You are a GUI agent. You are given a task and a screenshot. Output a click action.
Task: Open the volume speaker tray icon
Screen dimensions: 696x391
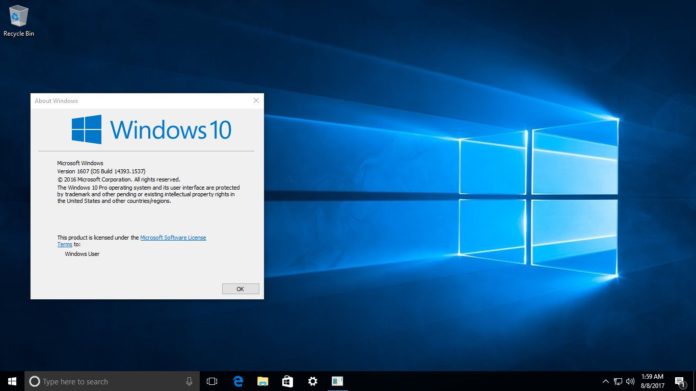[x=630, y=381]
